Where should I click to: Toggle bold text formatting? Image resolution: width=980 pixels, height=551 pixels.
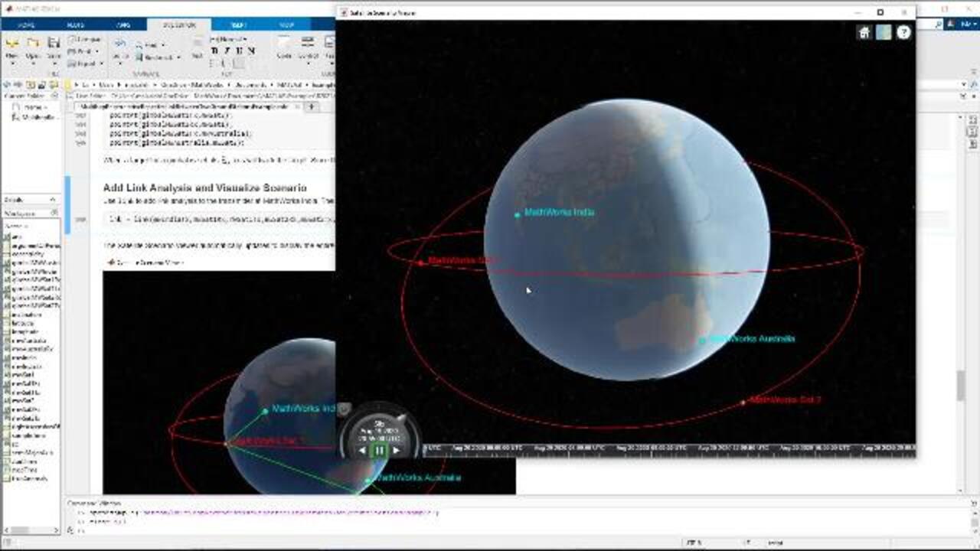point(214,51)
